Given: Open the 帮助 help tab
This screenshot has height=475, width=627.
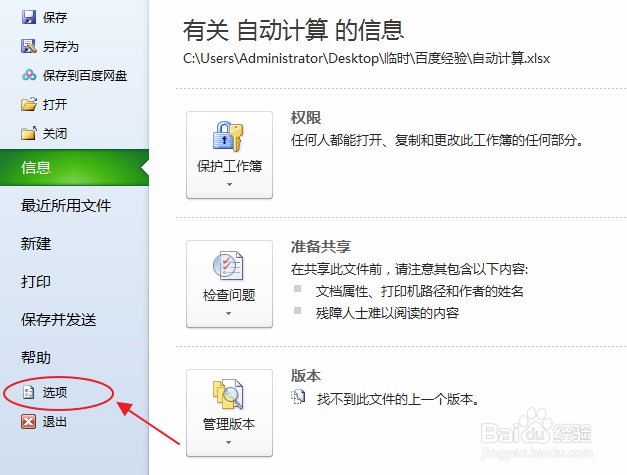Looking at the screenshot, I should click(x=36, y=357).
